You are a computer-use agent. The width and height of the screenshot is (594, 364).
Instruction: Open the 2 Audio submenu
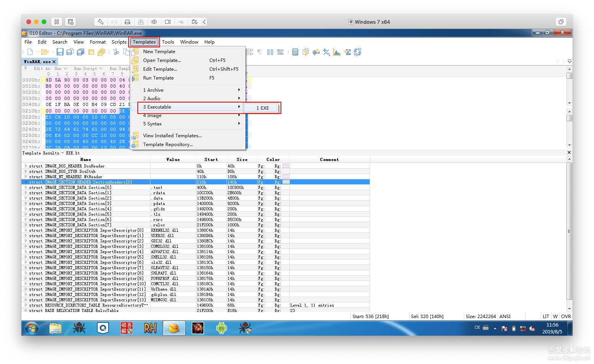point(188,99)
